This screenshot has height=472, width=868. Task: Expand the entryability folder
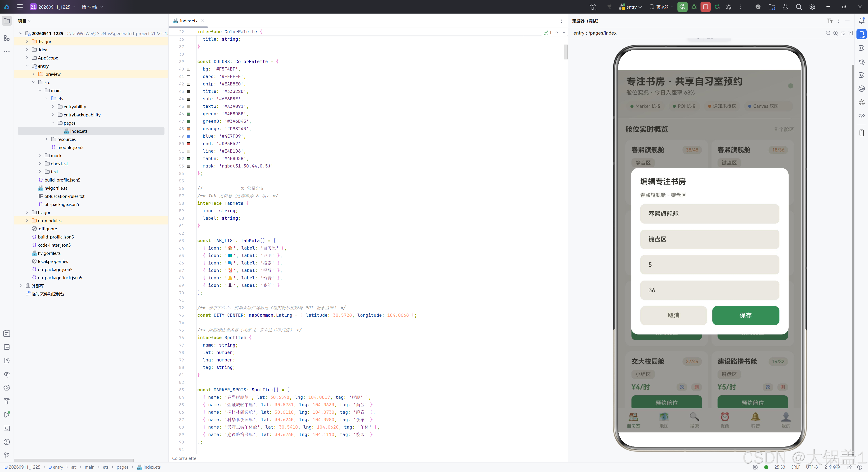[x=53, y=106]
